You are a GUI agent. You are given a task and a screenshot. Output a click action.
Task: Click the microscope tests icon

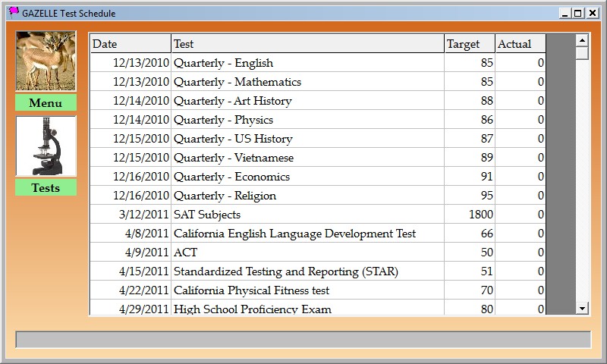click(x=46, y=146)
